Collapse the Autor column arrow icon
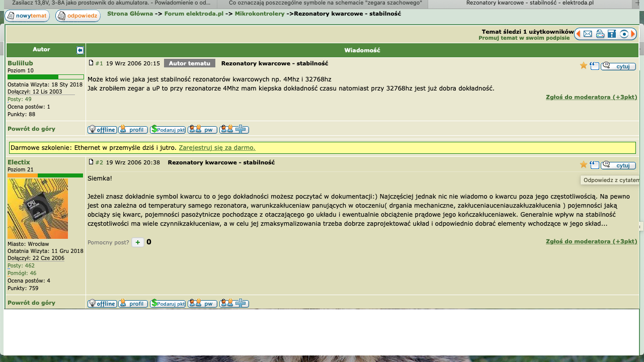Image resolution: width=644 pixels, height=362 pixels. point(80,50)
